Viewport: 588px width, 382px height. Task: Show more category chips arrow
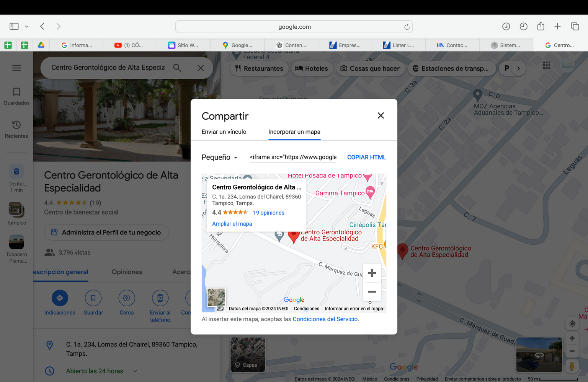518,68
